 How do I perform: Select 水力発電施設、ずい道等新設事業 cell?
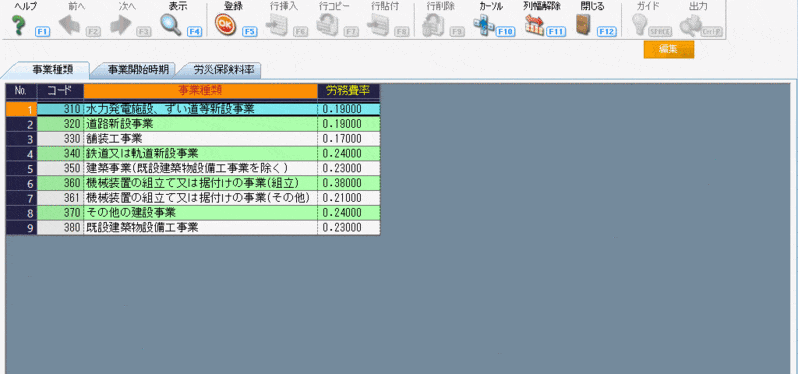pyautogui.click(x=201, y=109)
